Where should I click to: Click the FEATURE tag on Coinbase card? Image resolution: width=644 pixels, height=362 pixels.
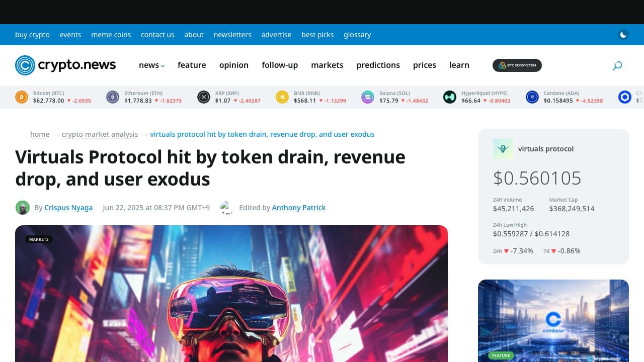[501, 355]
